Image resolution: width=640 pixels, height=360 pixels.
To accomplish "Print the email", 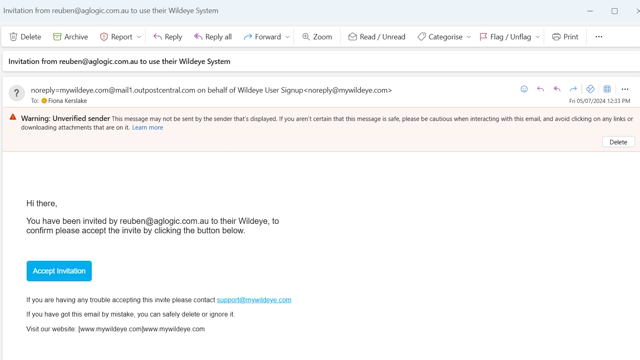I will point(565,37).
